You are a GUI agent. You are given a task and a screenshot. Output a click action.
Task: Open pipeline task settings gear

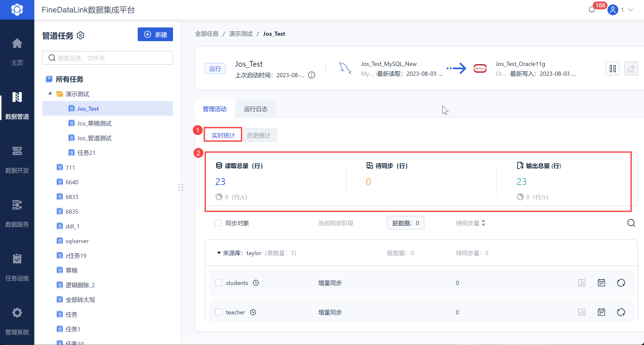pyautogui.click(x=80, y=35)
